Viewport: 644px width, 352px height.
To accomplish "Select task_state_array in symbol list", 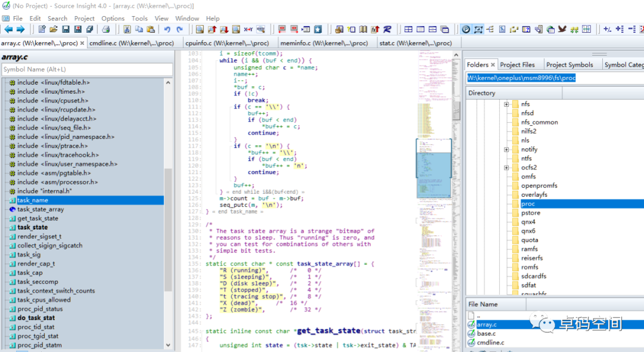I will (x=41, y=209).
